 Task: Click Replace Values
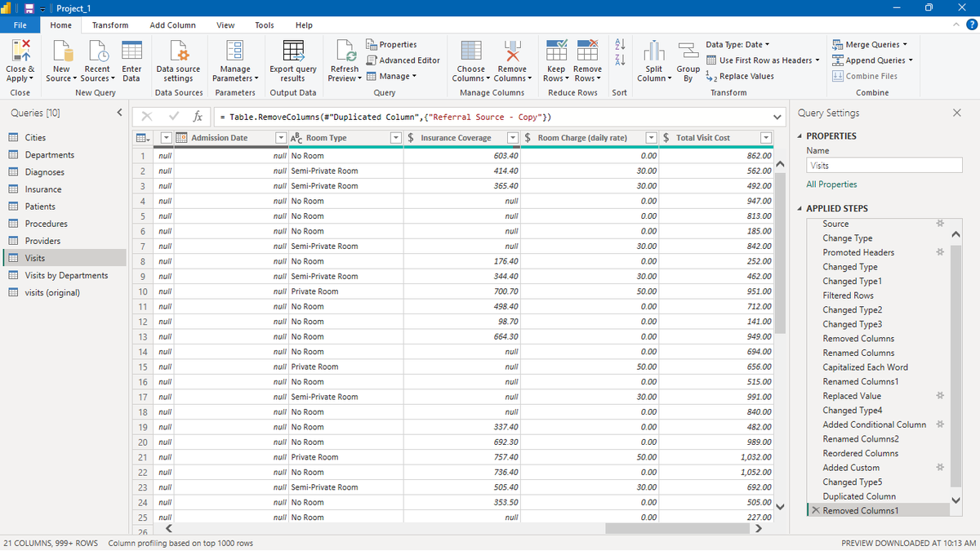[x=739, y=76]
